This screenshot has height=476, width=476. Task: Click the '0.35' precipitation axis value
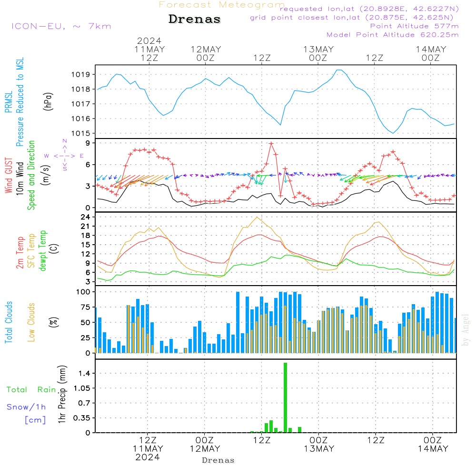pyautogui.click(x=82, y=418)
